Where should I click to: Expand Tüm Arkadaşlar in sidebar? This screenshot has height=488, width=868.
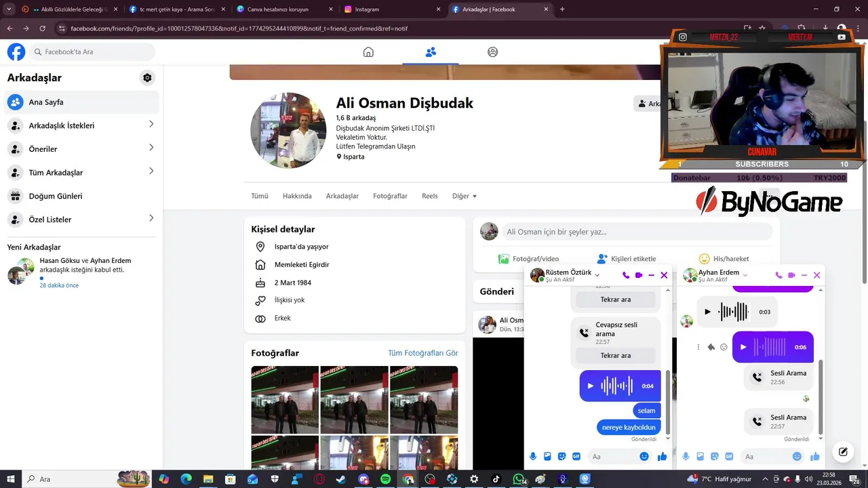coord(151,171)
